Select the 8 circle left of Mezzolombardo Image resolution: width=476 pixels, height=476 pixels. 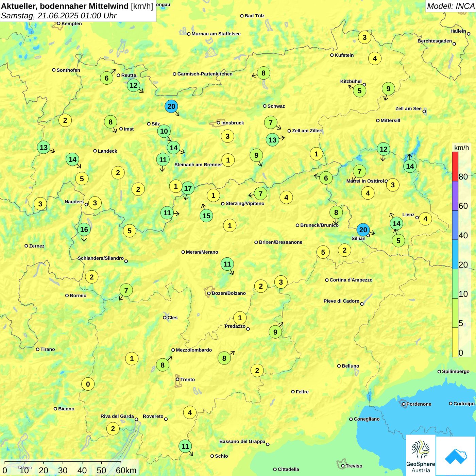pyautogui.click(x=163, y=365)
